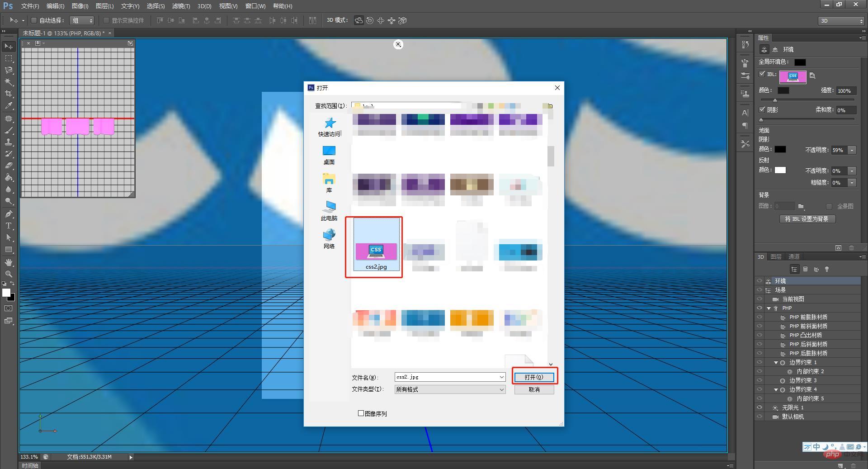Open the 3D(D) menu
The width and height of the screenshot is (868, 469).
click(x=204, y=6)
